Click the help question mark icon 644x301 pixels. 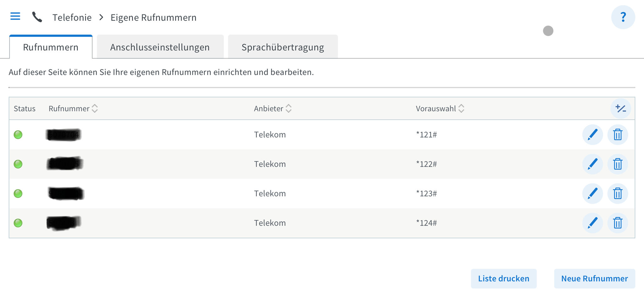pyautogui.click(x=623, y=17)
